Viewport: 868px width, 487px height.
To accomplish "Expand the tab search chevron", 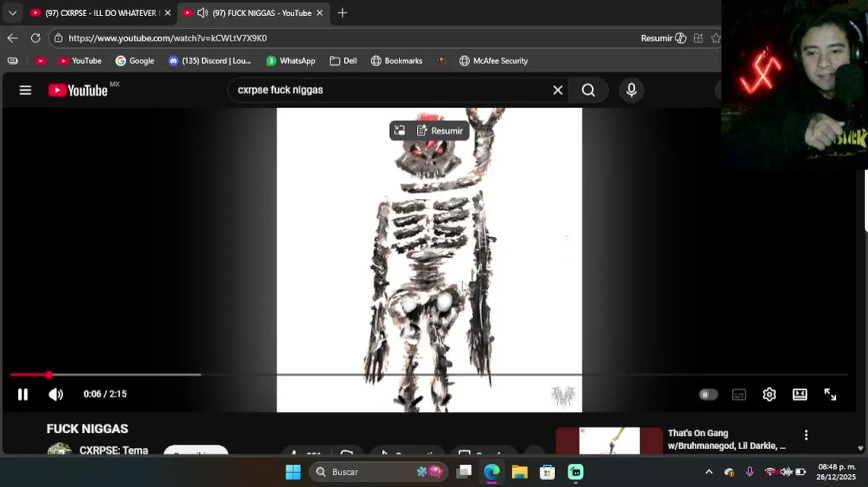I will 12,13.
